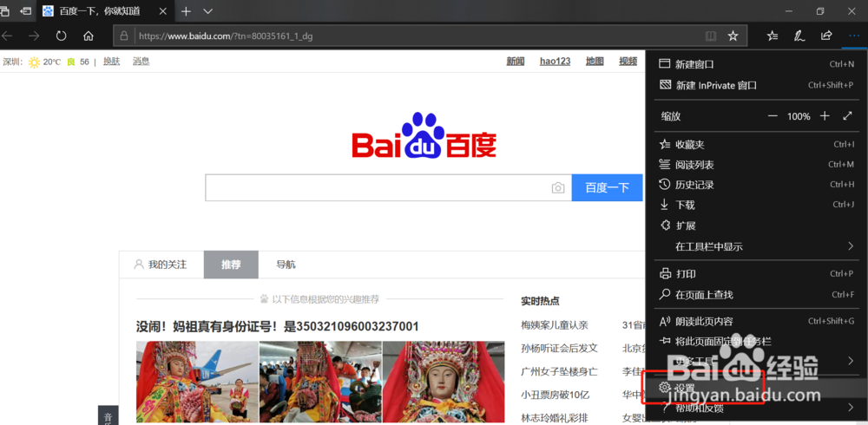
Task: Show tab previews chevron
Action: pyautogui.click(x=207, y=11)
